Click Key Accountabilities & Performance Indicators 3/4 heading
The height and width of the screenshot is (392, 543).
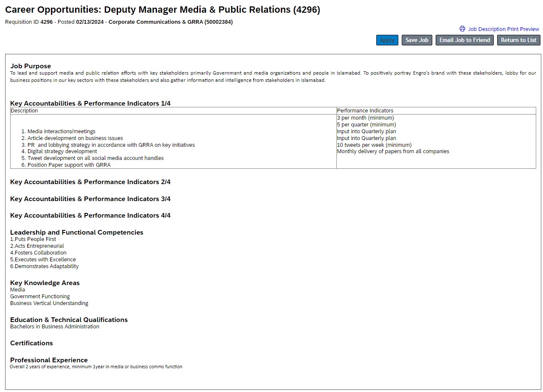coord(90,199)
